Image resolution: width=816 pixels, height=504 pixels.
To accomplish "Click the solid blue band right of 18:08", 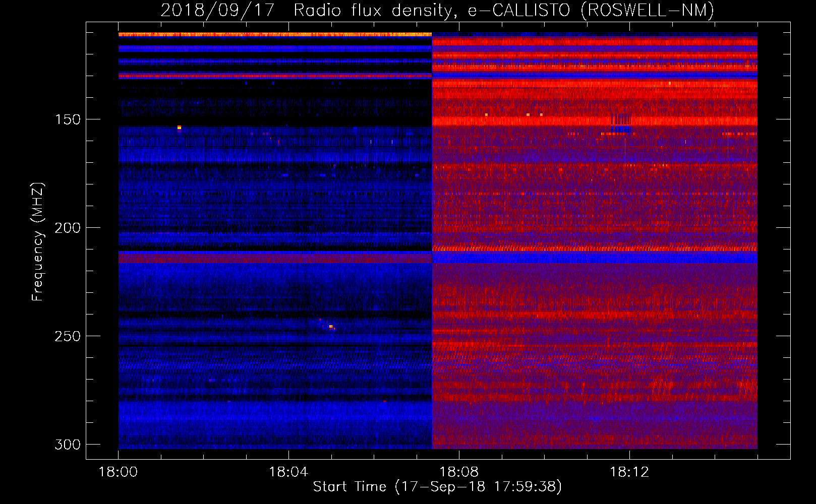I will tap(595, 257).
